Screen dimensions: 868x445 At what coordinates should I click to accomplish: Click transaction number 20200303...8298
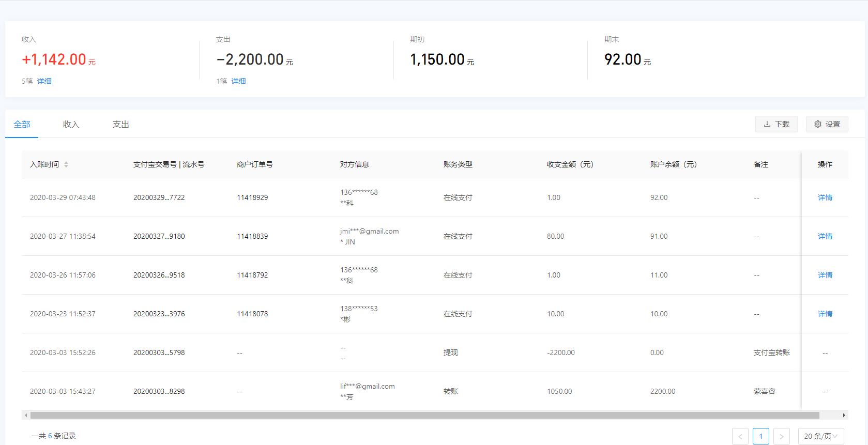pos(159,391)
